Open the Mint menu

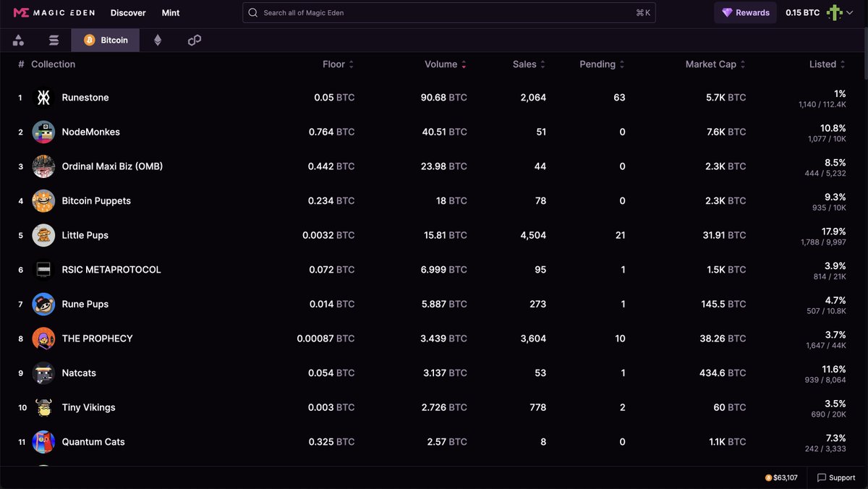point(171,12)
